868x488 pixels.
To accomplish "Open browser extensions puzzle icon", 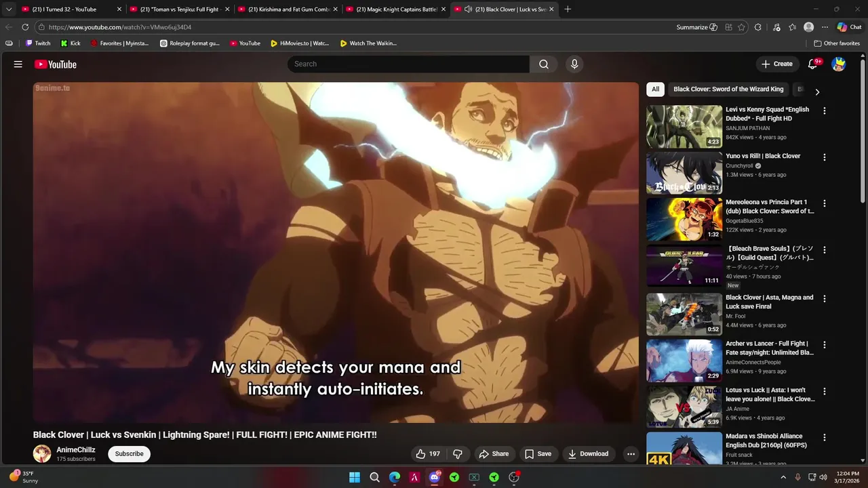I will pyautogui.click(x=758, y=27).
